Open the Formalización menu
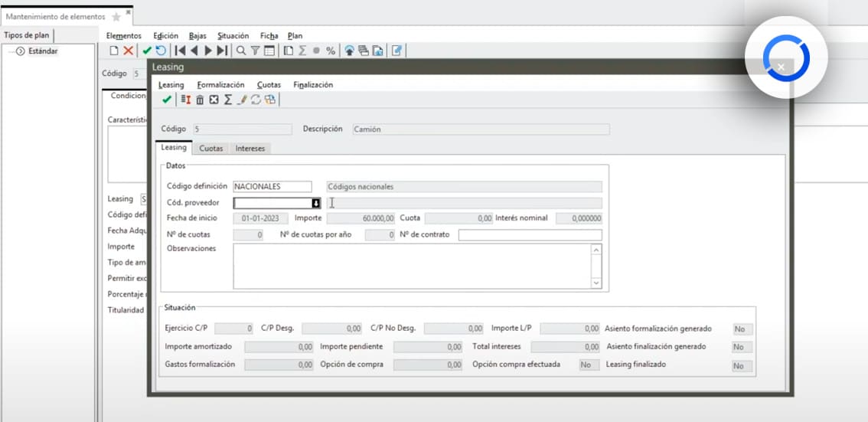The image size is (868, 422). (x=220, y=85)
